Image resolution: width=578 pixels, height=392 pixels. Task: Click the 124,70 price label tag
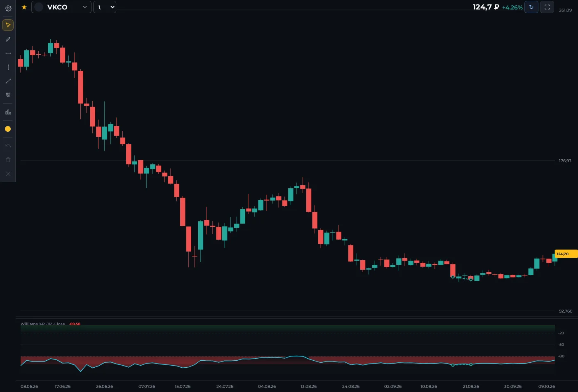pos(566,254)
